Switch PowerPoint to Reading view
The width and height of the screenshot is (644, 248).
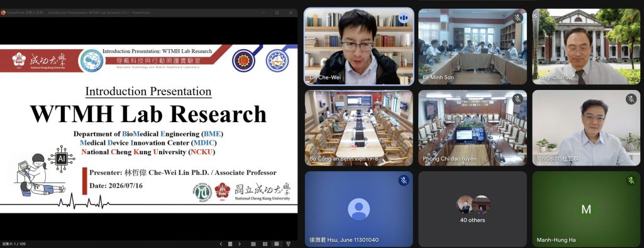(277, 244)
